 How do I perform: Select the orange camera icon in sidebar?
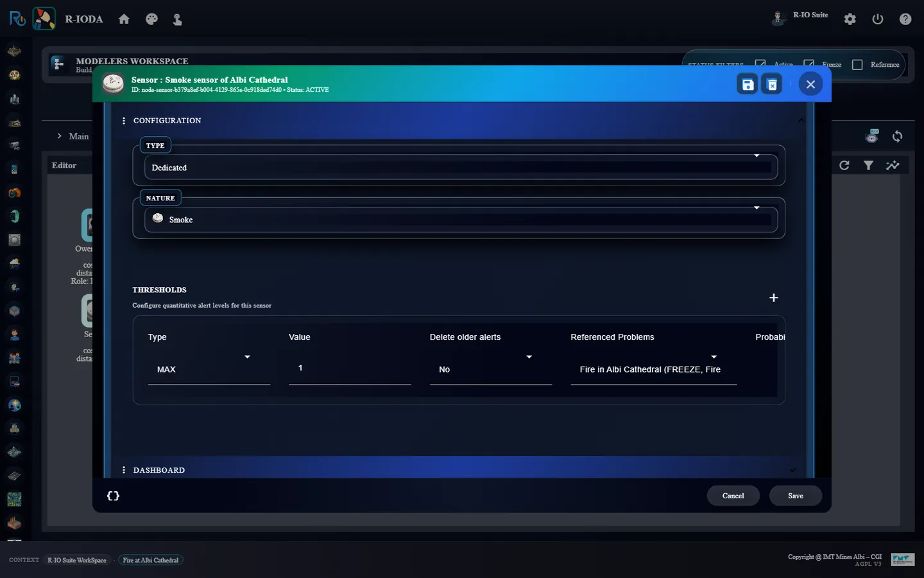tap(14, 193)
